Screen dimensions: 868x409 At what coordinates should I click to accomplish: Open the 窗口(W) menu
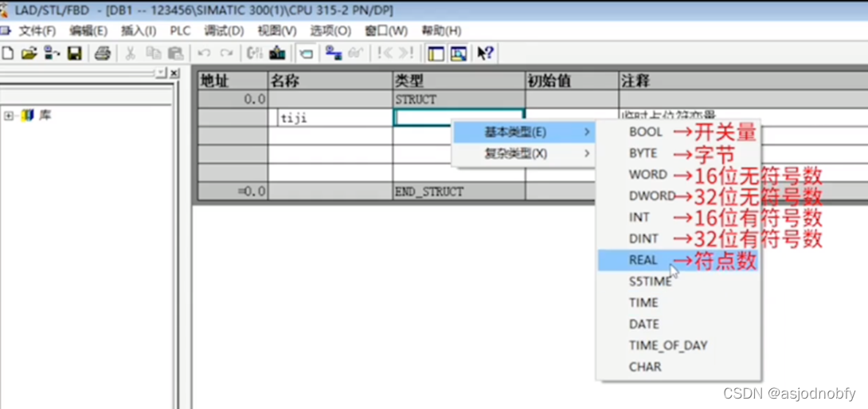coord(386,30)
